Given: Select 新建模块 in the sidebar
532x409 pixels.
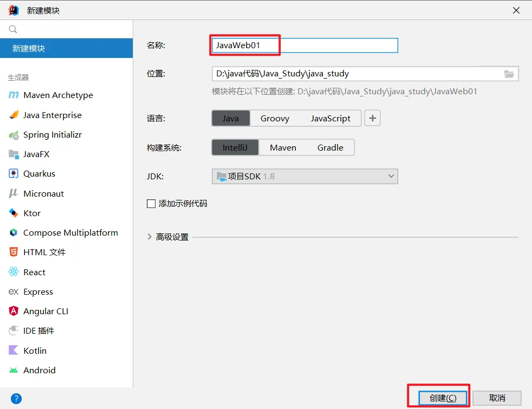Looking at the screenshot, I should pos(67,48).
